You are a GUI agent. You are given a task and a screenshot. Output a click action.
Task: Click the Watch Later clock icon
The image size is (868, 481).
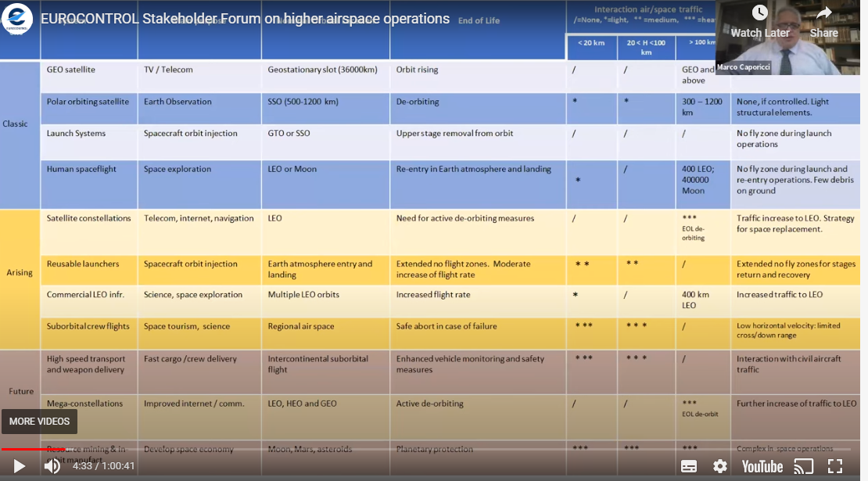click(759, 13)
